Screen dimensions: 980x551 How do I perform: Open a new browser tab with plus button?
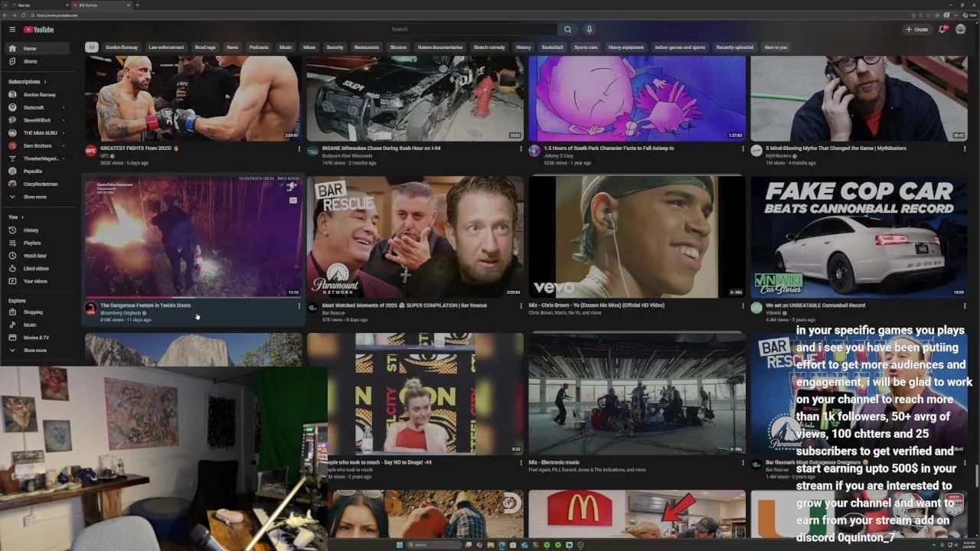[x=137, y=5]
